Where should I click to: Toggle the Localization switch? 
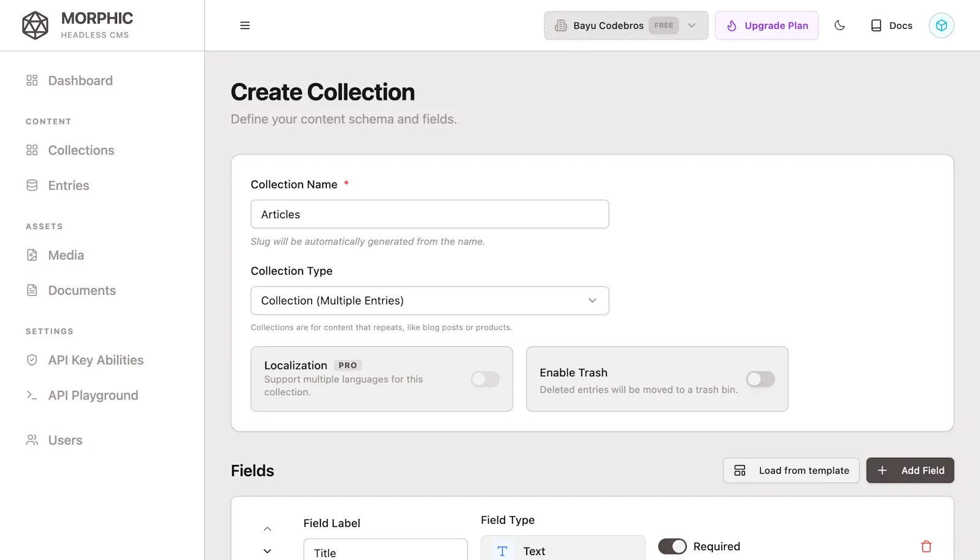[x=485, y=379]
